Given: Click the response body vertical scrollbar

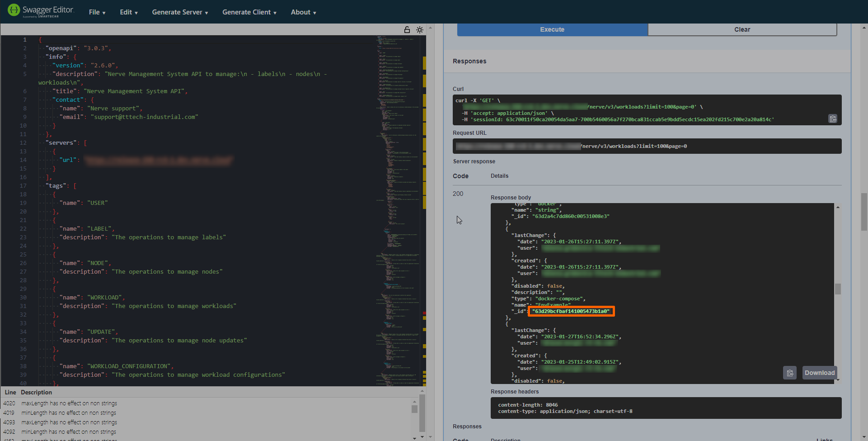Looking at the screenshot, I should (x=839, y=289).
